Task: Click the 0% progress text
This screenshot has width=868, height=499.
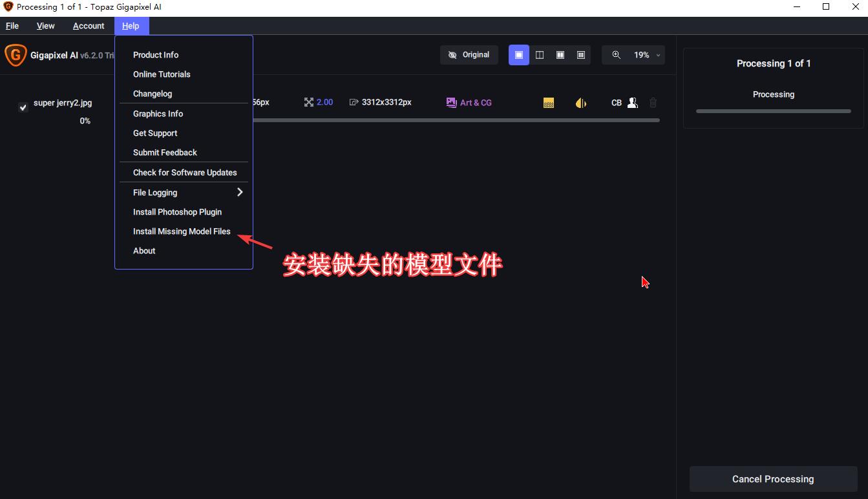Action: click(85, 121)
